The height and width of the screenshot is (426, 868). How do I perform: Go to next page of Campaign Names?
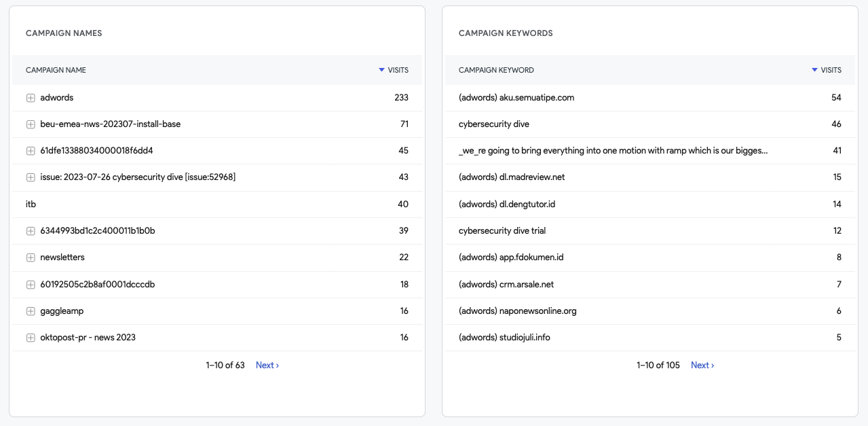pyautogui.click(x=267, y=366)
